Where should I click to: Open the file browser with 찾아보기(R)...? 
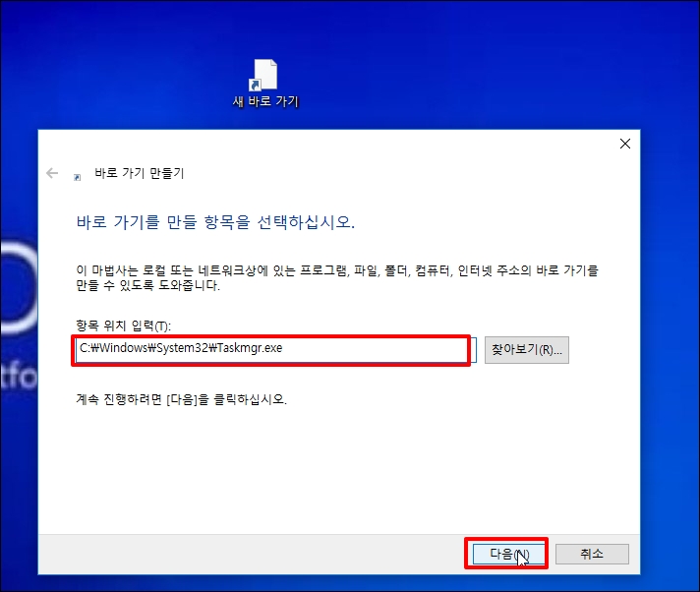tap(527, 349)
